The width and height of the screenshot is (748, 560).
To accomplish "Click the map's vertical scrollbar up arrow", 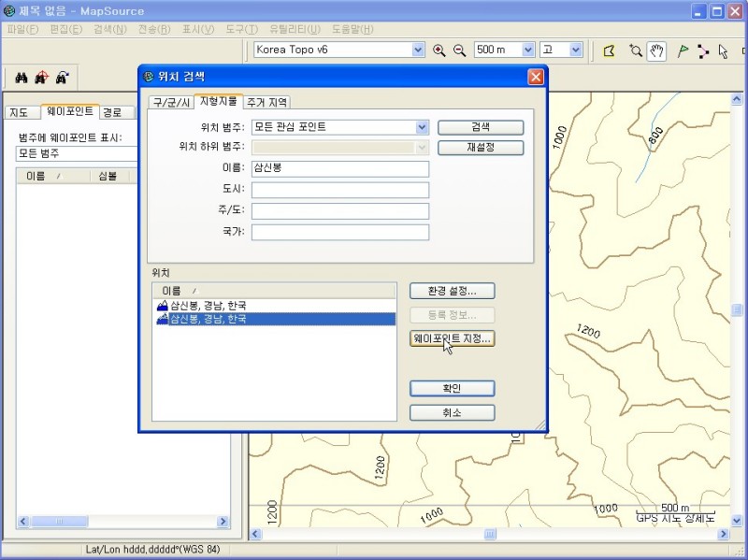I will pyautogui.click(x=737, y=99).
